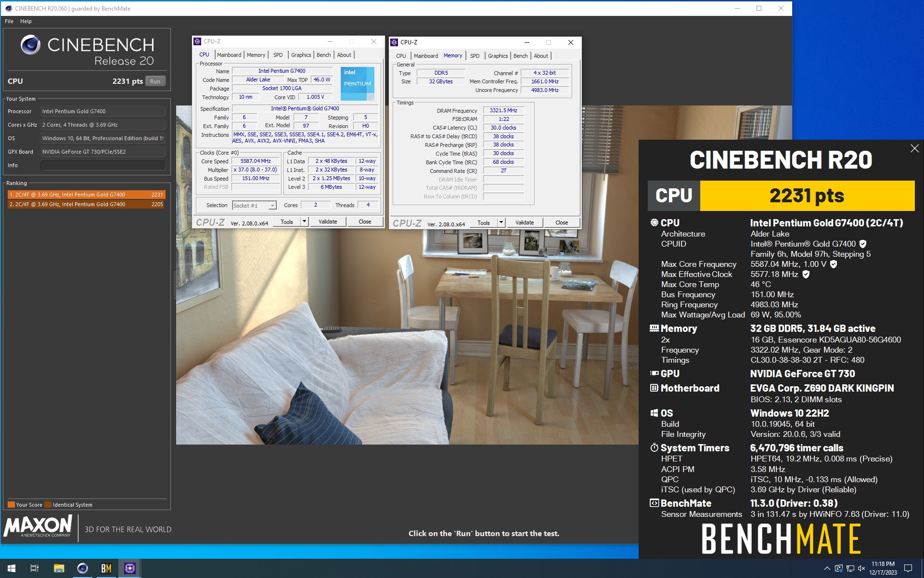Click Close button in left CPU-Z window
This screenshot has width=924, height=578.
tap(365, 222)
